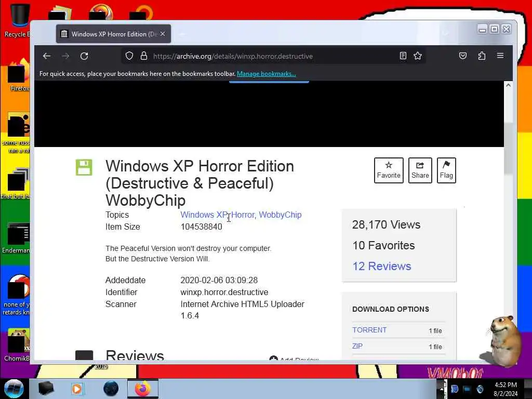Click the Firefox taskbar button
Viewport: 532px width, 399px height.
click(x=143, y=389)
